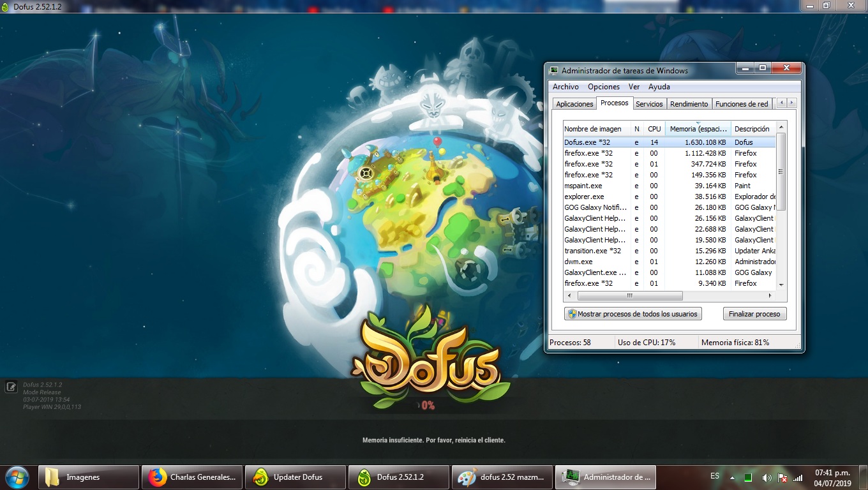Click horizontal scroll right arrow in list
The width and height of the screenshot is (868, 490).
770,296
